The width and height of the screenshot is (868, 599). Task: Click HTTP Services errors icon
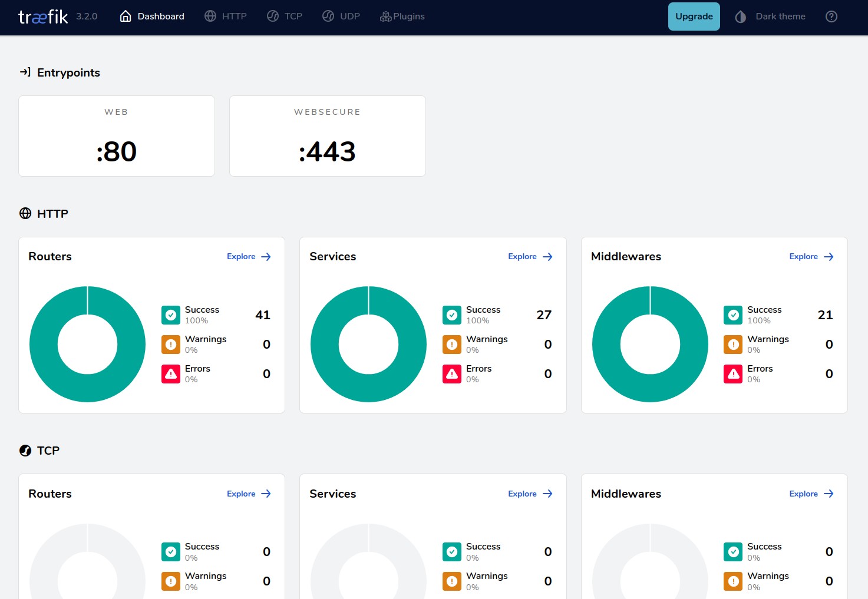452,374
